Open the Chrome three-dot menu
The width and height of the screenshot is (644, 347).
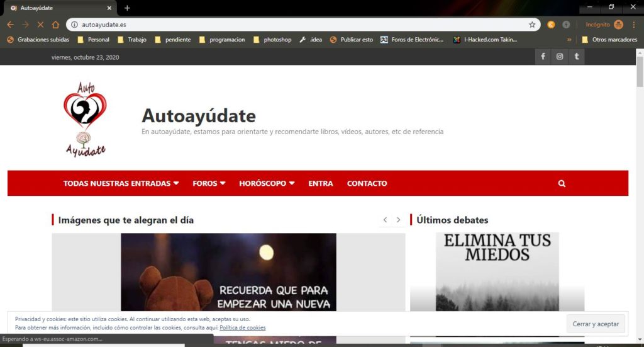click(634, 25)
